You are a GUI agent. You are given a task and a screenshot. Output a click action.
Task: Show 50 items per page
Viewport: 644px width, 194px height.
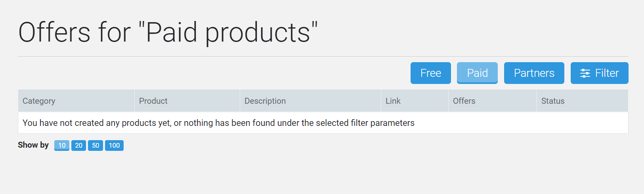click(x=96, y=145)
